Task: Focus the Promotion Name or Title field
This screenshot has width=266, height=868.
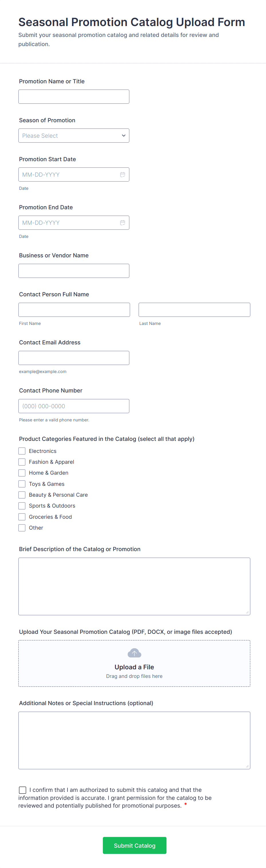Action: click(x=74, y=97)
